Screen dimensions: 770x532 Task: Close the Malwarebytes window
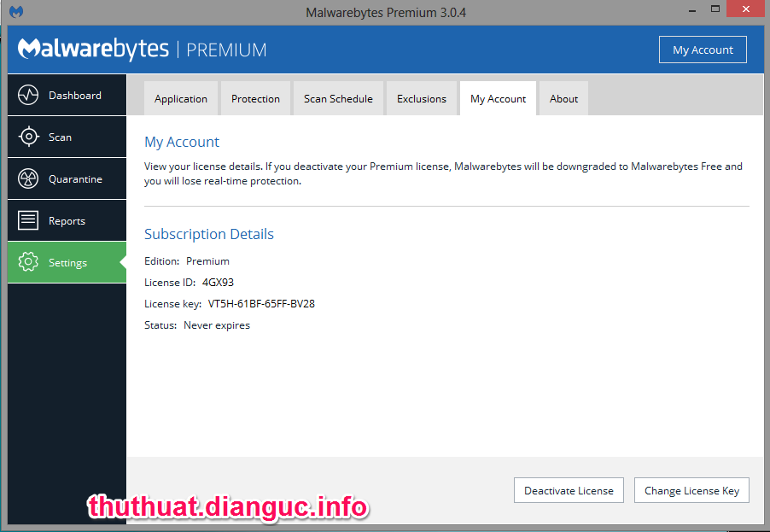pyautogui.click(x=746, y=9)
